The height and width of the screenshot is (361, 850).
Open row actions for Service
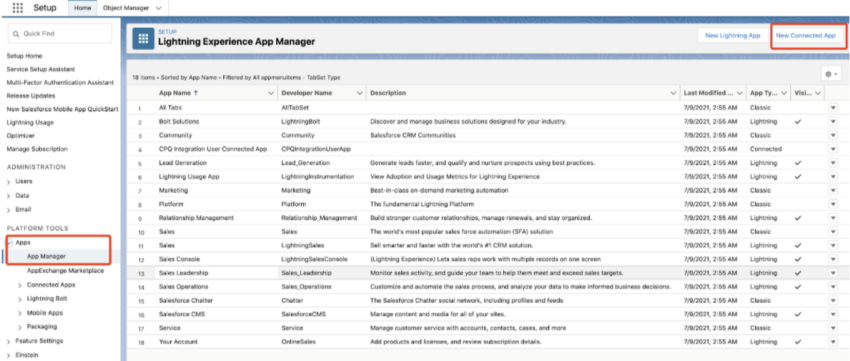(833, 328)
